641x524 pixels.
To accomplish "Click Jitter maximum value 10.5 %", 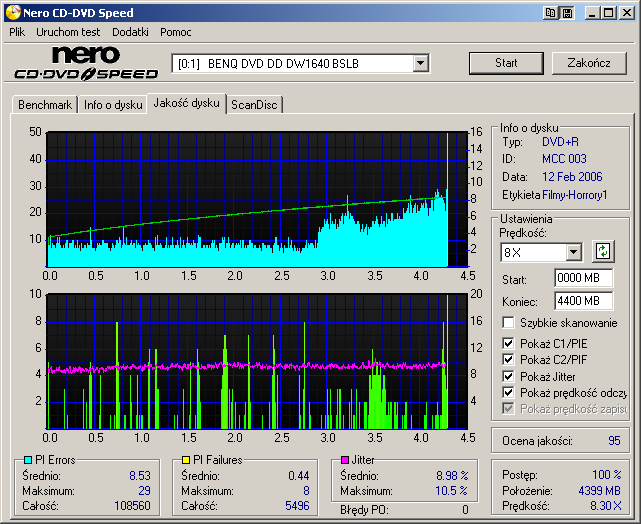I will pos(451,490).
